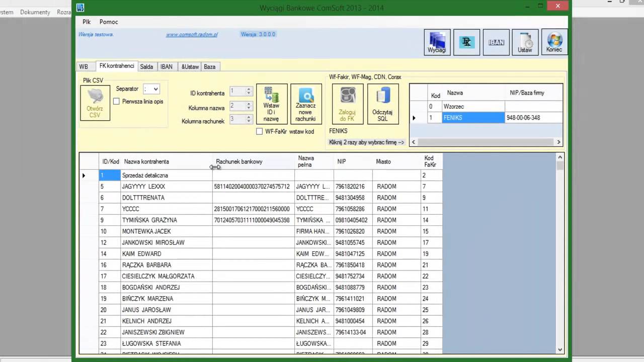644x362 pixels.
Task: Click the NIP cell 948-00-06-348
Action: (533, 118)
